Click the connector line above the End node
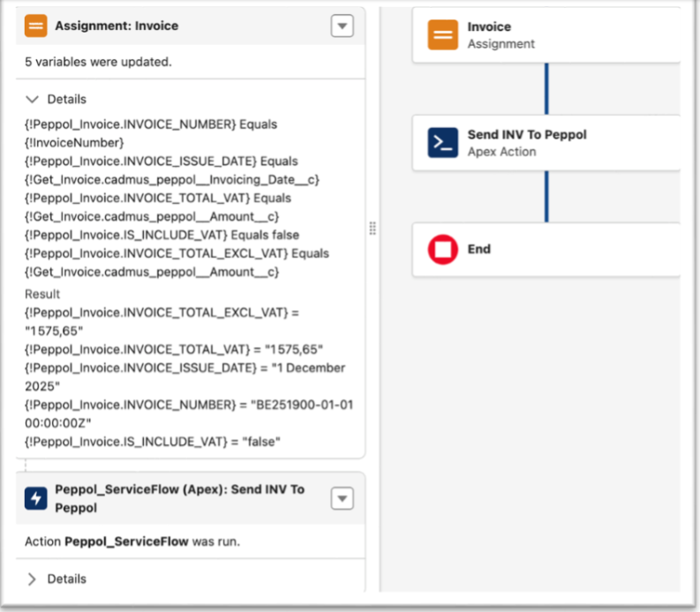 pos(546,196)
